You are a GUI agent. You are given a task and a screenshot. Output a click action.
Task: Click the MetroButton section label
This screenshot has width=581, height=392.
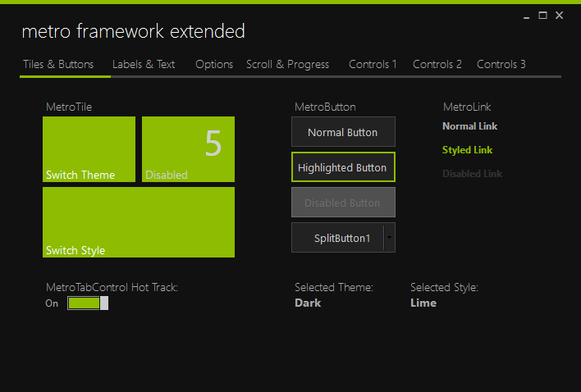(325, 107)
